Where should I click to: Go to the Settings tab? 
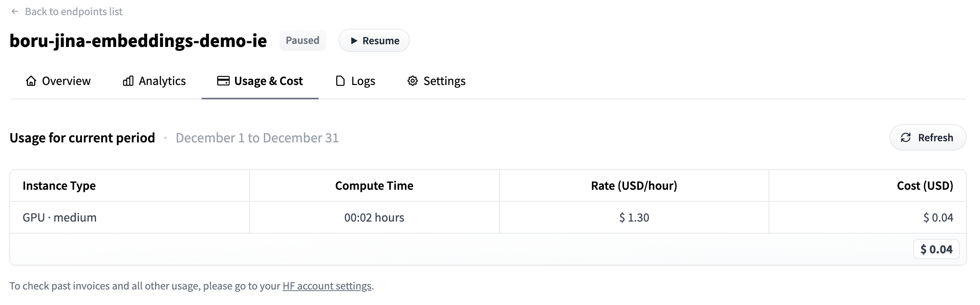[444, 81]
